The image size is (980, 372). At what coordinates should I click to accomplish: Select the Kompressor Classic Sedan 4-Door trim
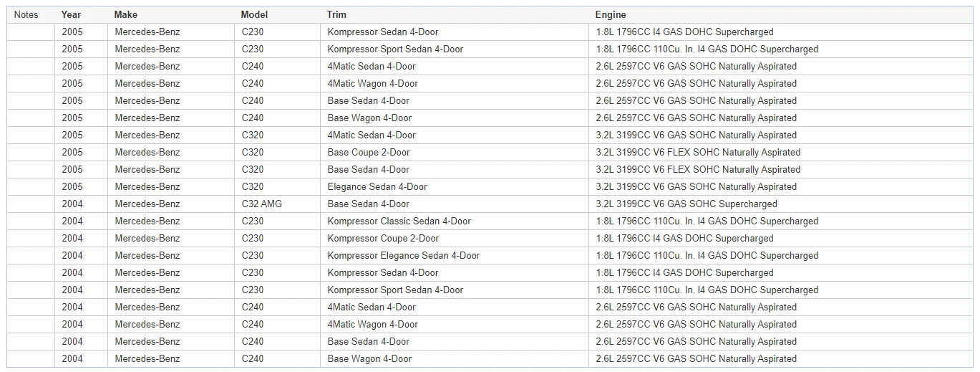point(455,221)
